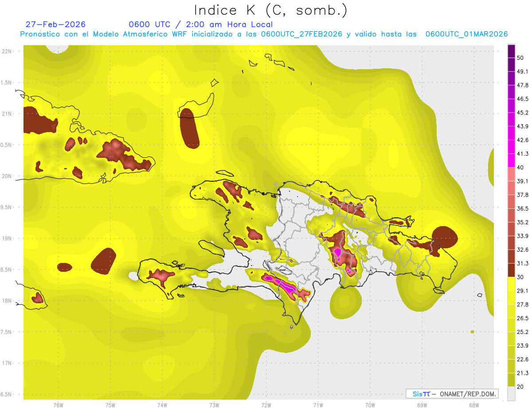Click the colorbar label "30"

(x=521, y=277)
